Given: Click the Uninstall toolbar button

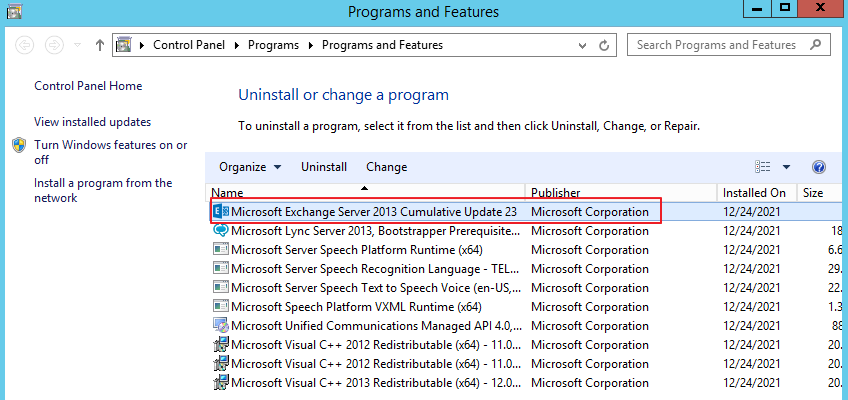Looking at the screenshot, I should coord(324,167).
